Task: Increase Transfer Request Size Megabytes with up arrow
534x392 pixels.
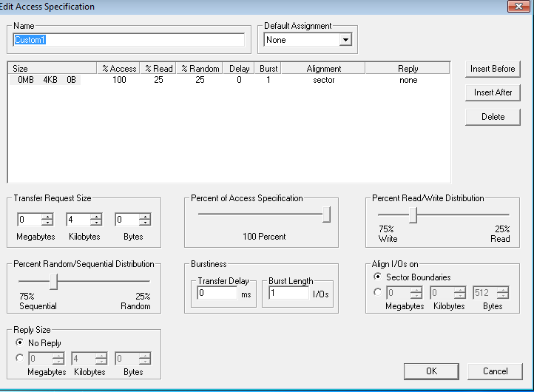Action: pos(47,216)
